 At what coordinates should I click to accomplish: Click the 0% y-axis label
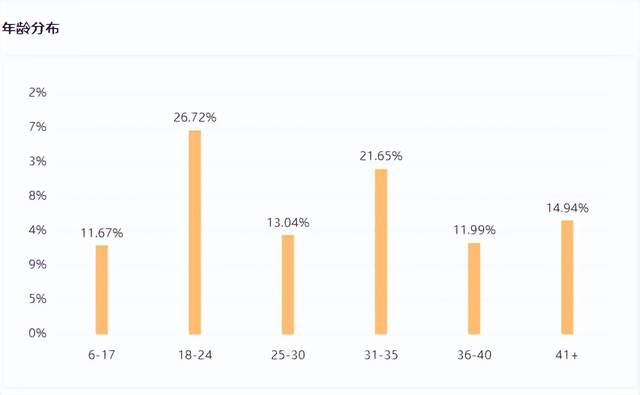[37, 333]
